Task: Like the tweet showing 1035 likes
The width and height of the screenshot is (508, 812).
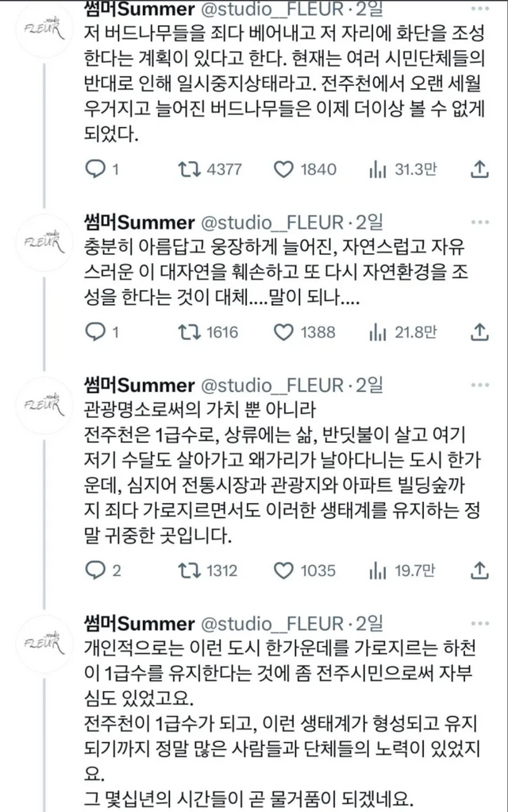Action: 283,570
